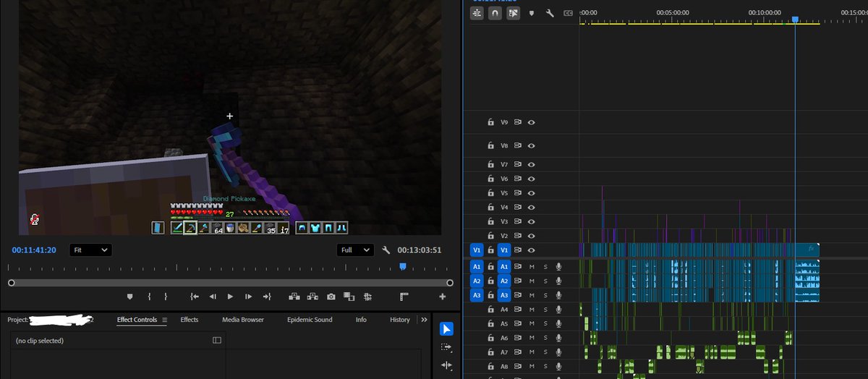Solo audio track A7
The image size is (868, 379).
pyautogui.click(x=545, y=352)
